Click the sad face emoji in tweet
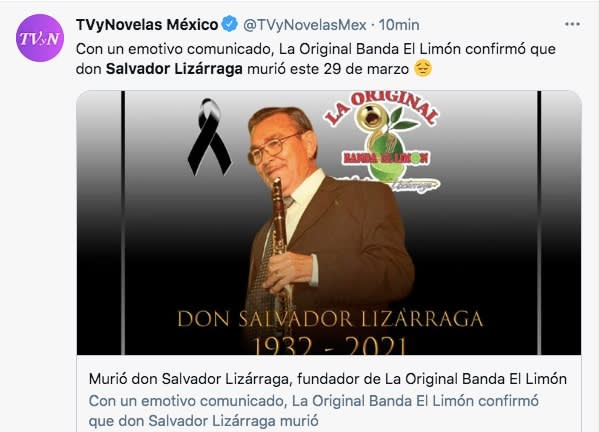Screen dimensions: 599x432 423,68
